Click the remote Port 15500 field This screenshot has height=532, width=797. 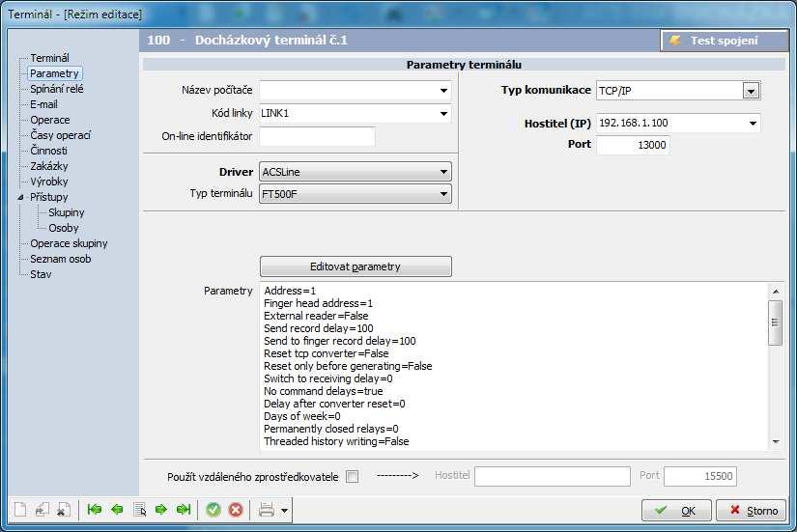pos(700,476)
